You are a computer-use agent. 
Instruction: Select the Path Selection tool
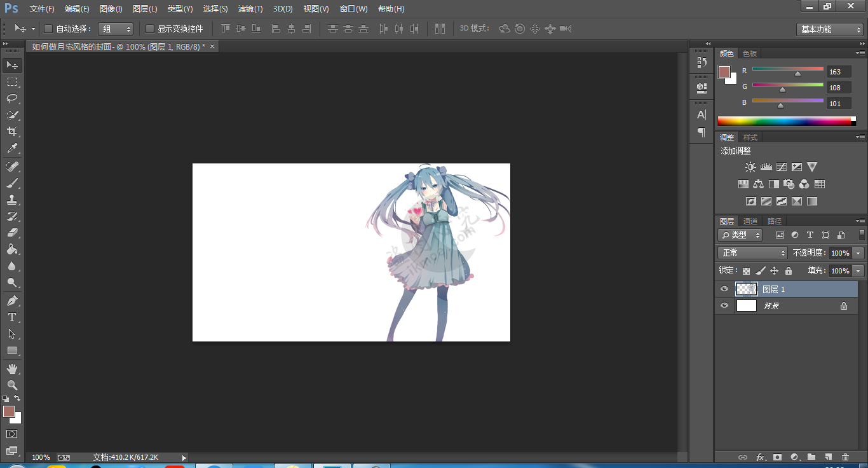[12, 334]
